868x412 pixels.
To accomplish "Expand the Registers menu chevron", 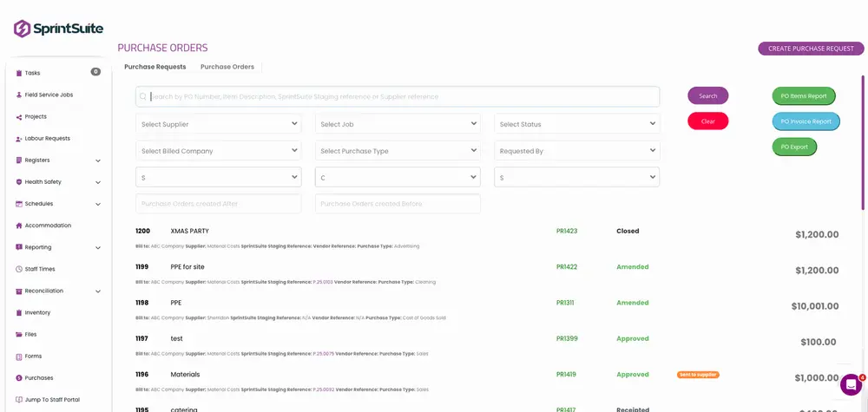I will point(98,161).
